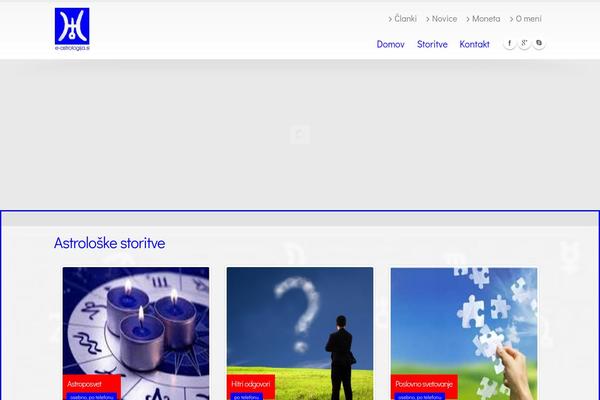The image size is (600, 400).
Task: Select Domov in main navigation
Action: [390, 44]
